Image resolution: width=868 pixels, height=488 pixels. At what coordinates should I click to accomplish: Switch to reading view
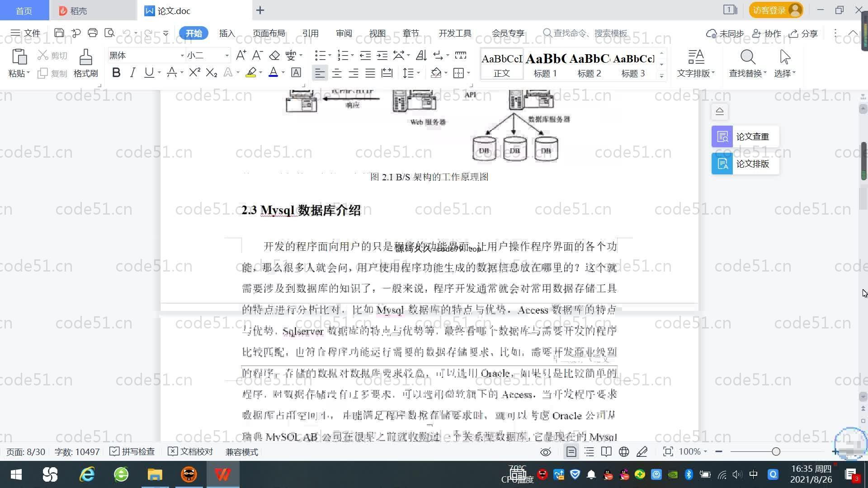(x=606, y=451)
